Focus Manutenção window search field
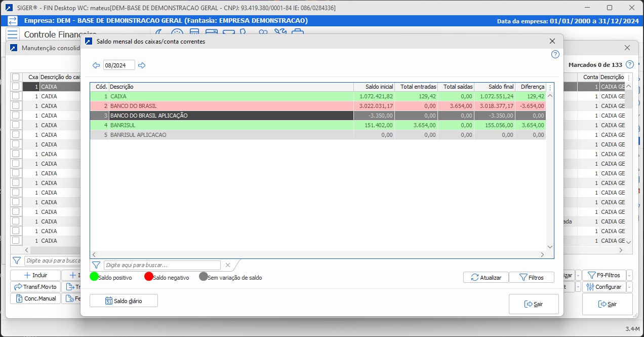 [53, 260]
